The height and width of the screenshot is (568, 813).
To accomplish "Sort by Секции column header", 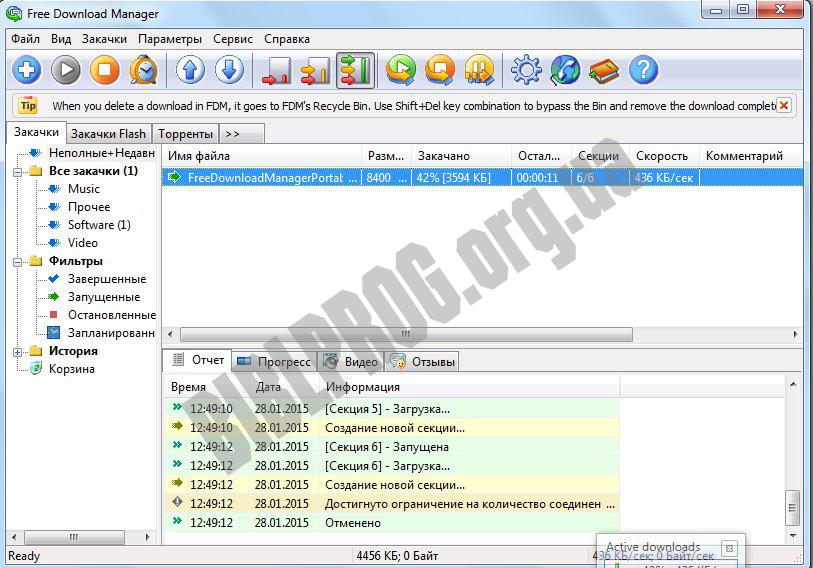I will pos(600,156).
